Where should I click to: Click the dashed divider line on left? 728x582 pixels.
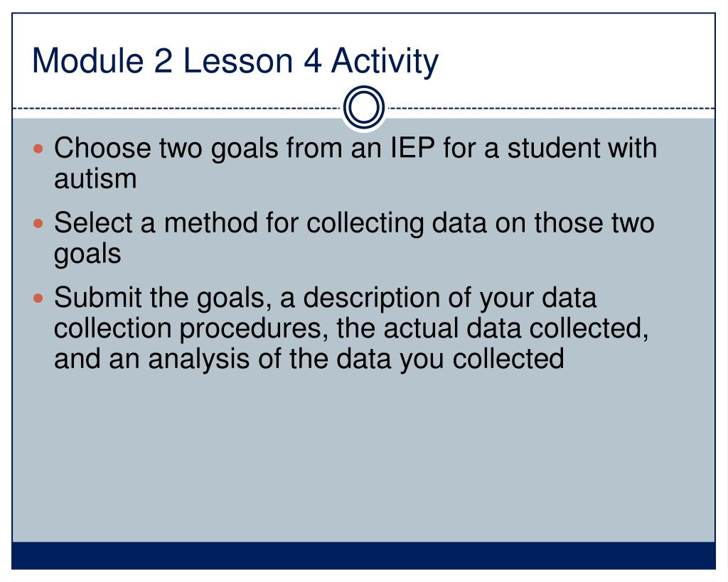point(177,109)
